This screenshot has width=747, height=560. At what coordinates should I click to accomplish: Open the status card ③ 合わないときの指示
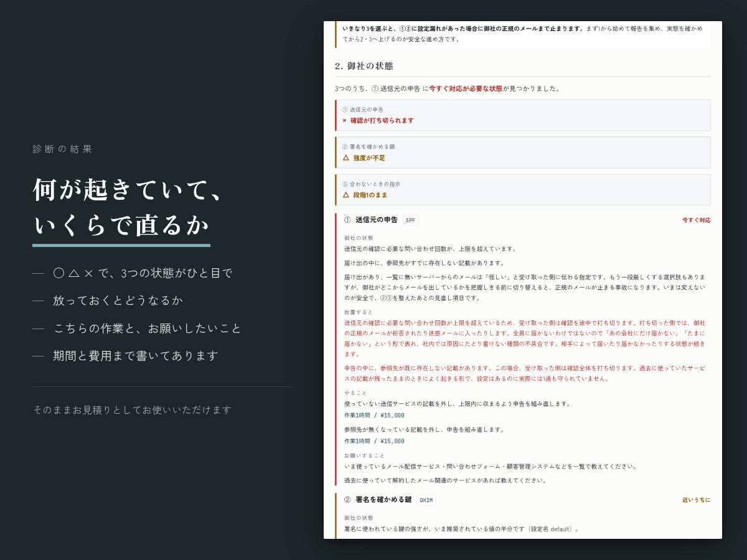pos(523,190)
